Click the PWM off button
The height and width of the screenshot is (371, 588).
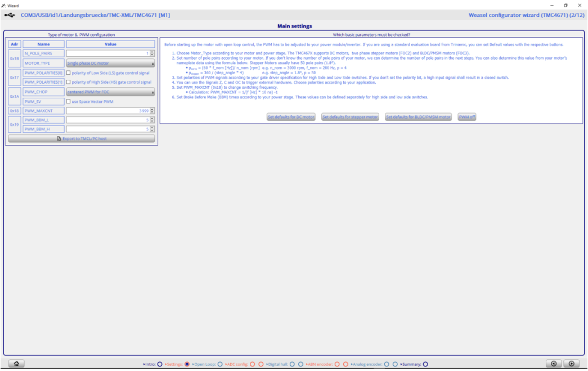467,117
